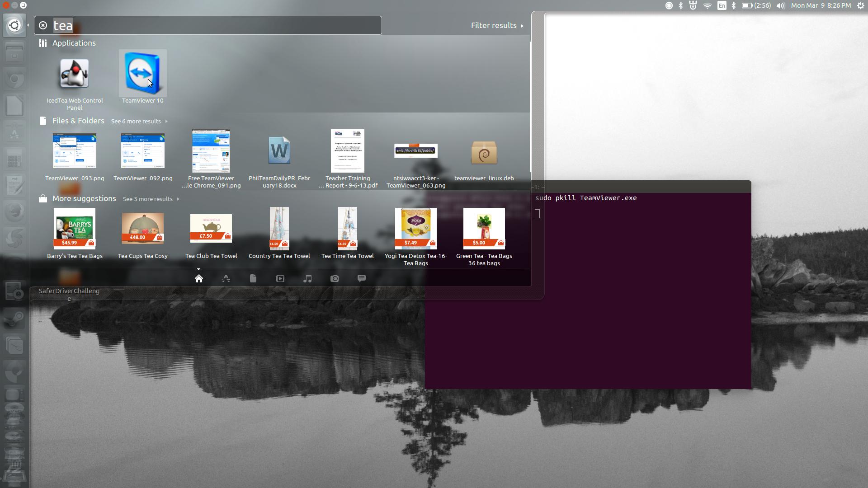Open the clock showing Mon Mar 9 8:26 PM

(x=821, y=5)
